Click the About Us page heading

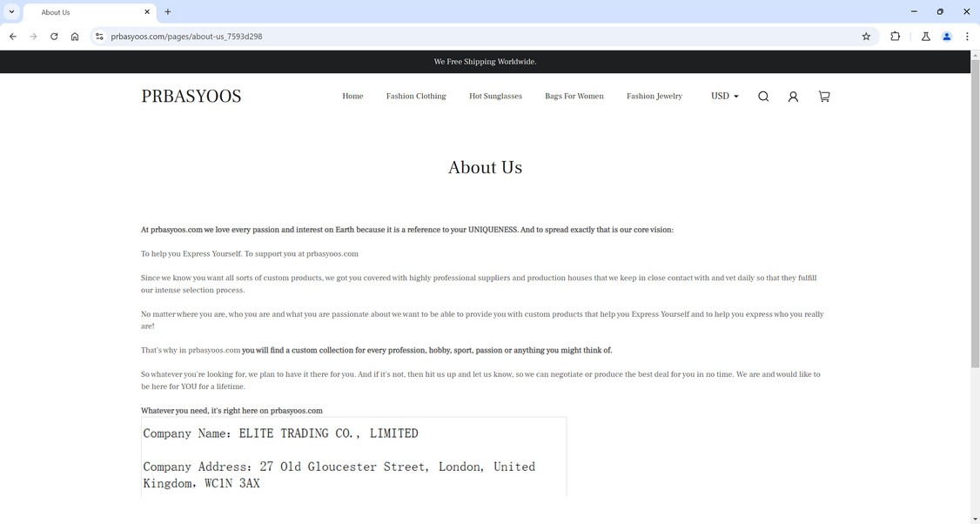tap(485, 168)
